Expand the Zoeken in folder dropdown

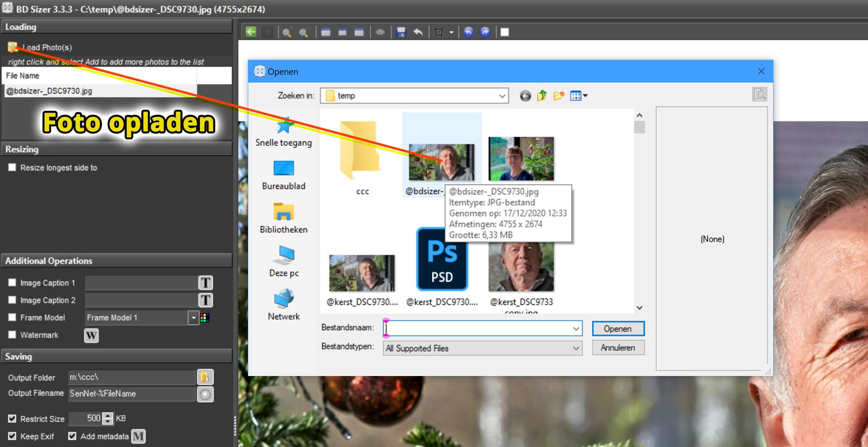click(x=502, y=96)
